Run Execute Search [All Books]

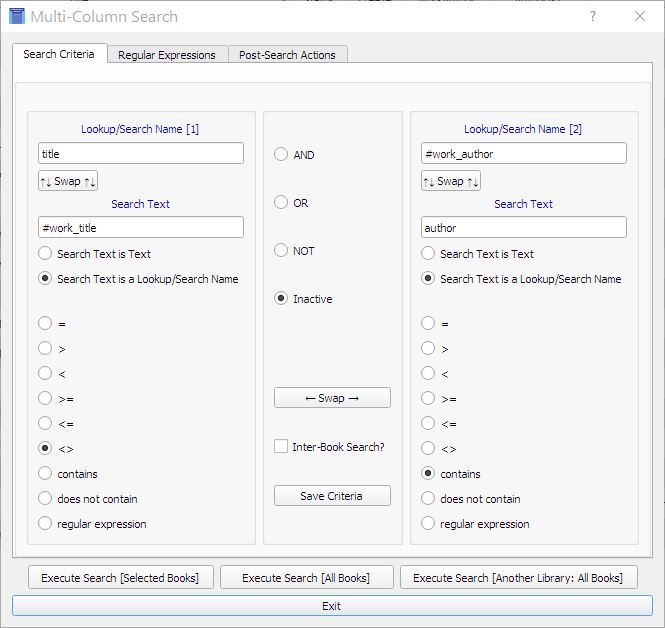[x=306, y=578]
